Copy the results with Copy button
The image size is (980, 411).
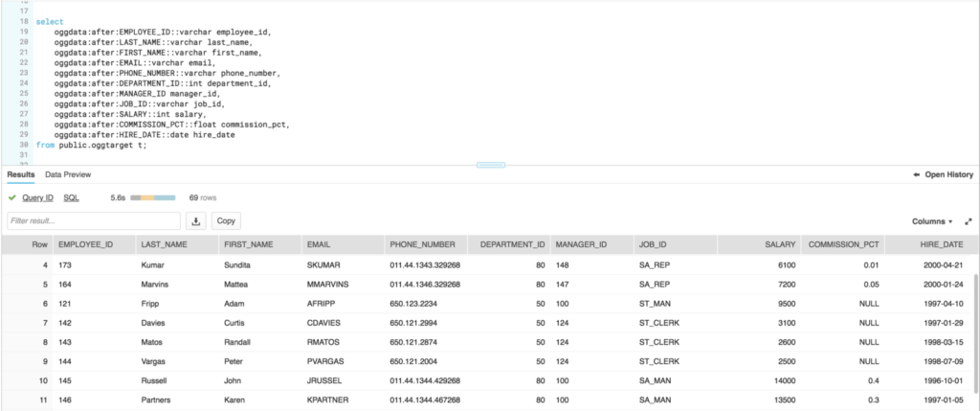point(226,220)
